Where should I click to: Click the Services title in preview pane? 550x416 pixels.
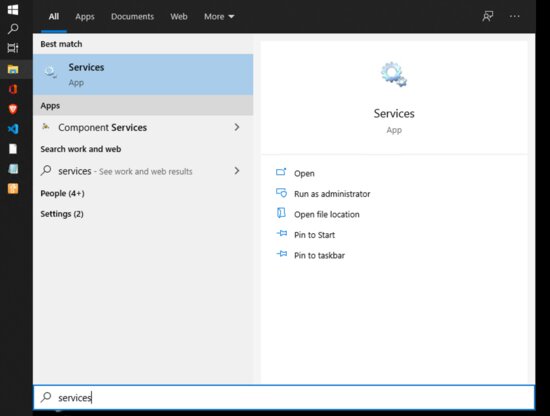click(394, 113)
